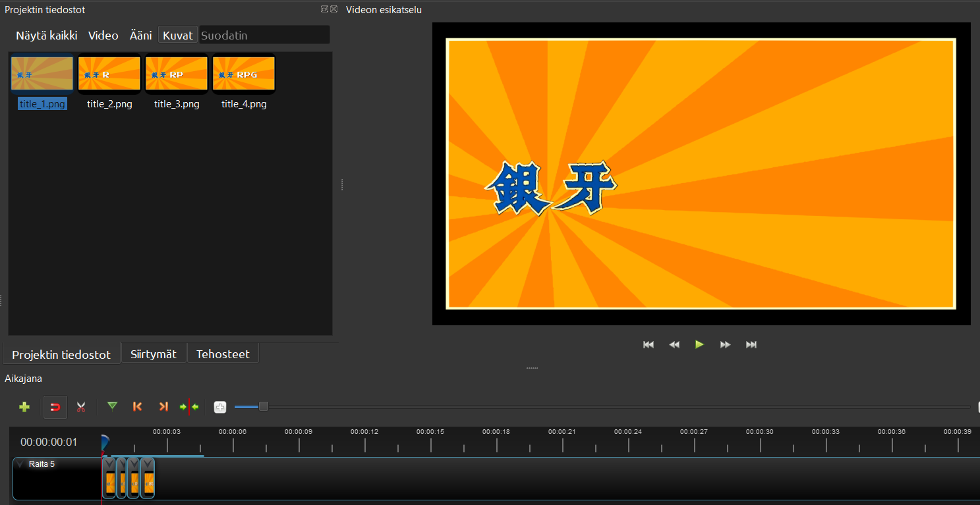Rewind the video preview
Image resolution: width=980 pixels, height=505 pixels.
(x=674, y=344)
